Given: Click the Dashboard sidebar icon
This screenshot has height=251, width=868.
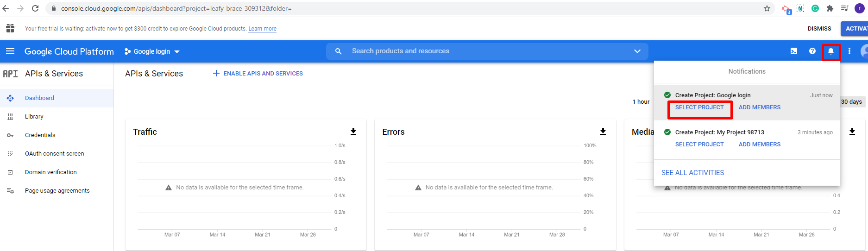Looking at the screenshot, I should (x=10, y=98).
